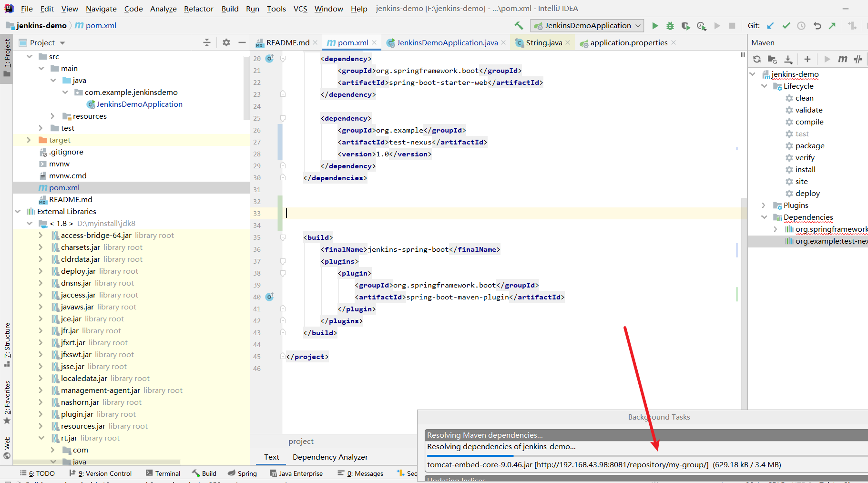This screenshot has height=483, width=868.
Task: Open the Terminal tool window button
Action: tap(163, 473)
